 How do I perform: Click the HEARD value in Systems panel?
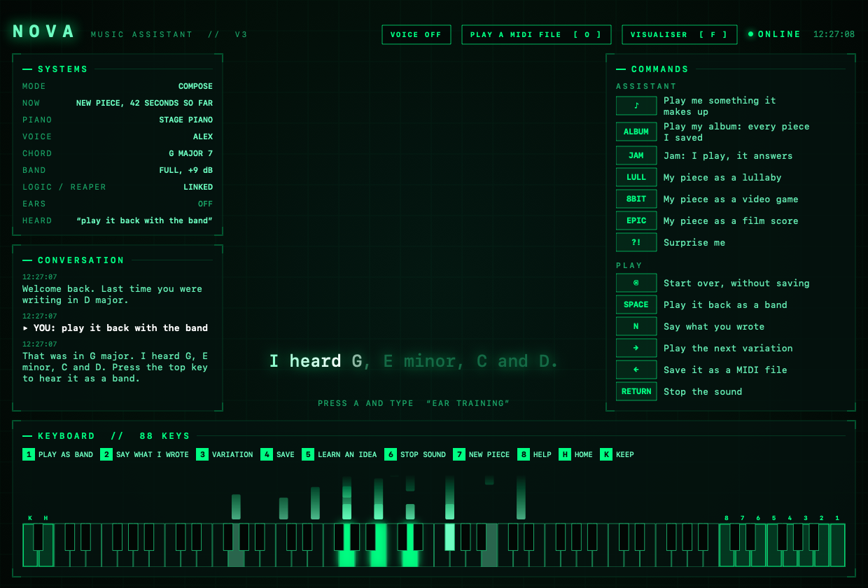[144, 220]
